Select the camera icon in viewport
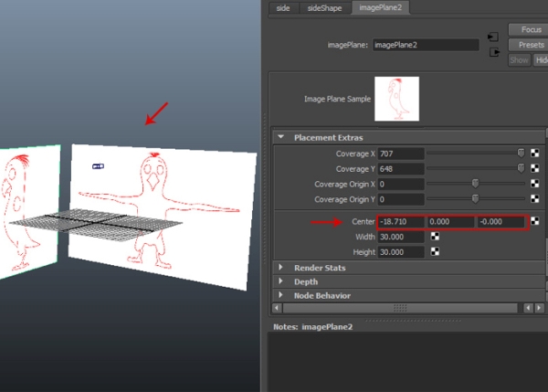This screenshot has width=548, height=392. click(x=98, y=166)
